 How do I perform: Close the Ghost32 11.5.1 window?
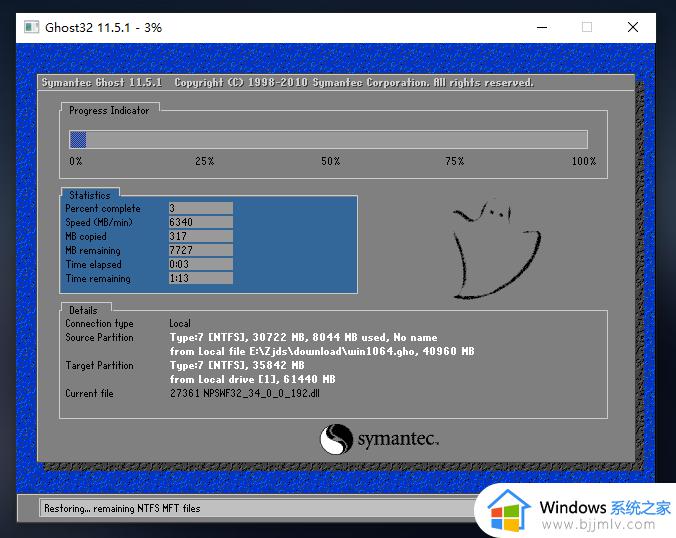632,27
